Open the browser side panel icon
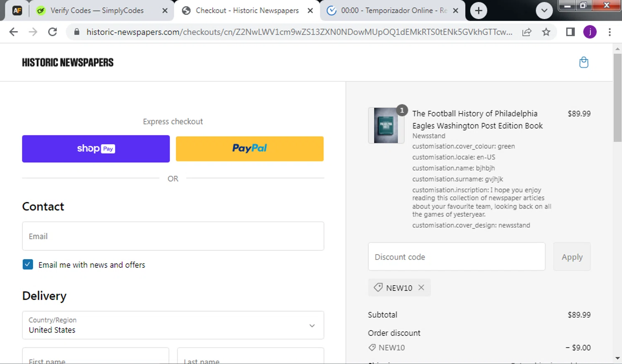Screen dimensions: 622x364 (570, 32)
